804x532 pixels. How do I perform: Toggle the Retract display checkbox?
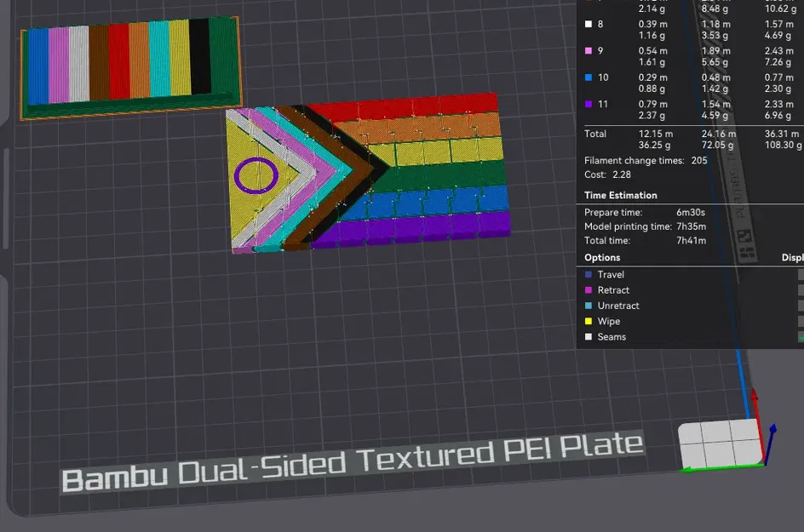[801, 290]
